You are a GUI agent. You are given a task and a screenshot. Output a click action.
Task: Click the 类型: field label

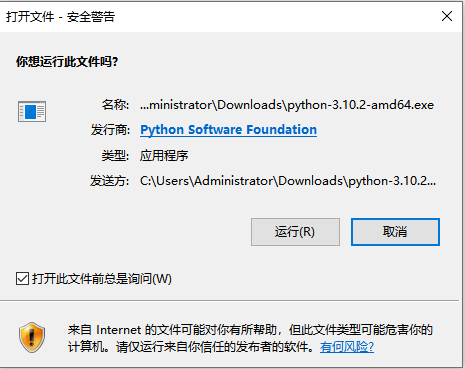(x=115, y=156)
